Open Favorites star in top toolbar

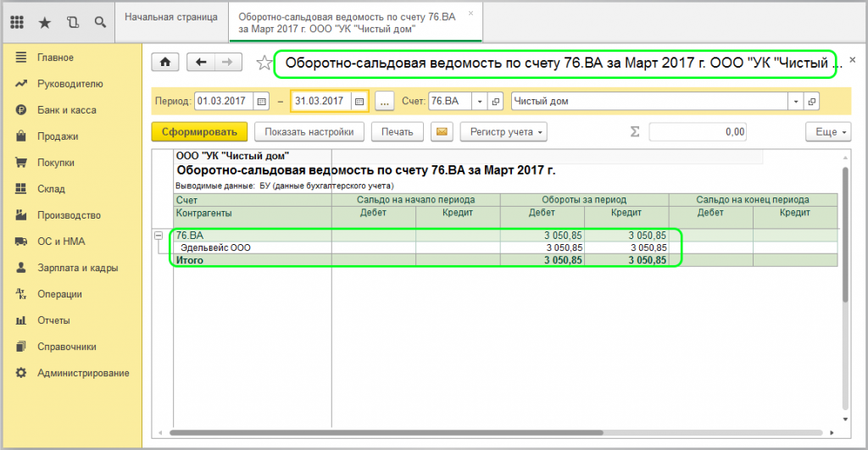[x=44, y=22]
